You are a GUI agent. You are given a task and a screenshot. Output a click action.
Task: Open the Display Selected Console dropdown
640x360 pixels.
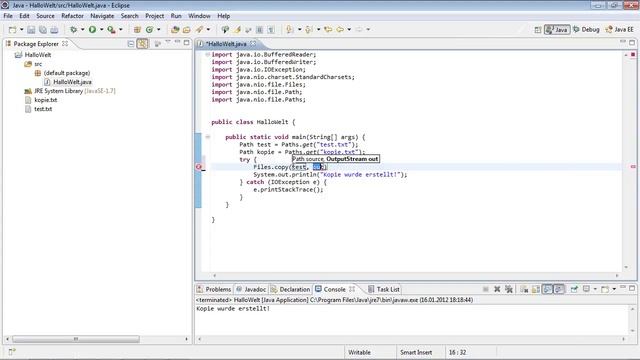pyautogui.click(x=595, y=289)
